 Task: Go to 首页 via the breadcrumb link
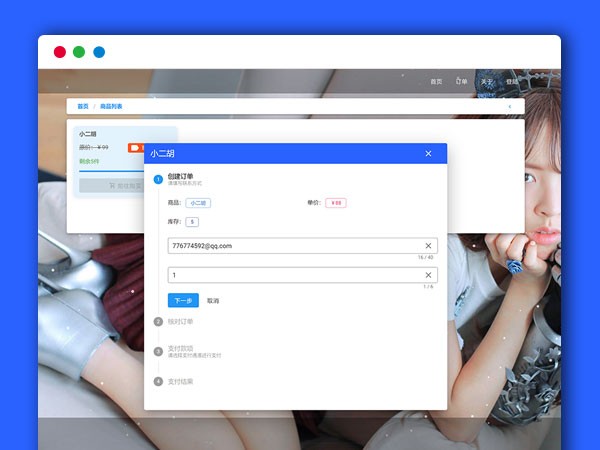pyautogui.click(x=83, y=106)
